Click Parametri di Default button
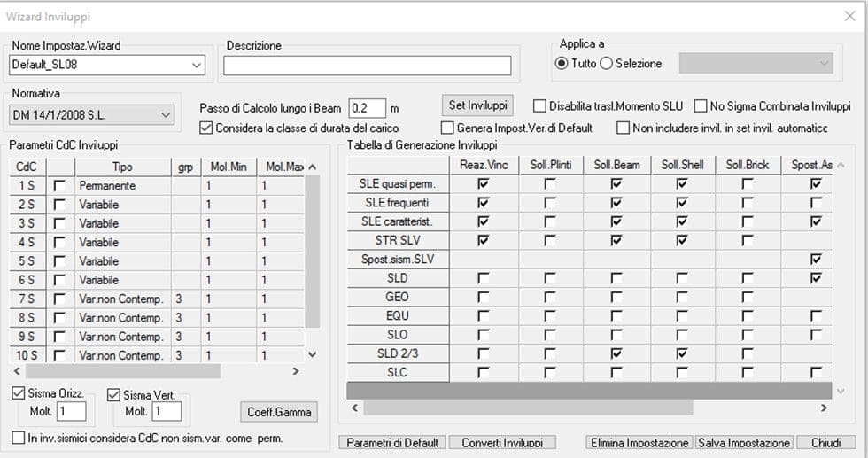 [392, 442]
